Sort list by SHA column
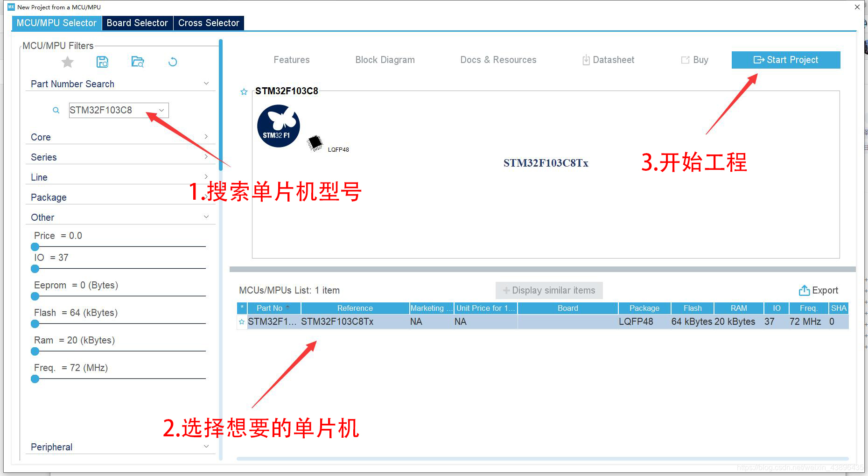This screenshot has height=476, width=868. [839, 308]
